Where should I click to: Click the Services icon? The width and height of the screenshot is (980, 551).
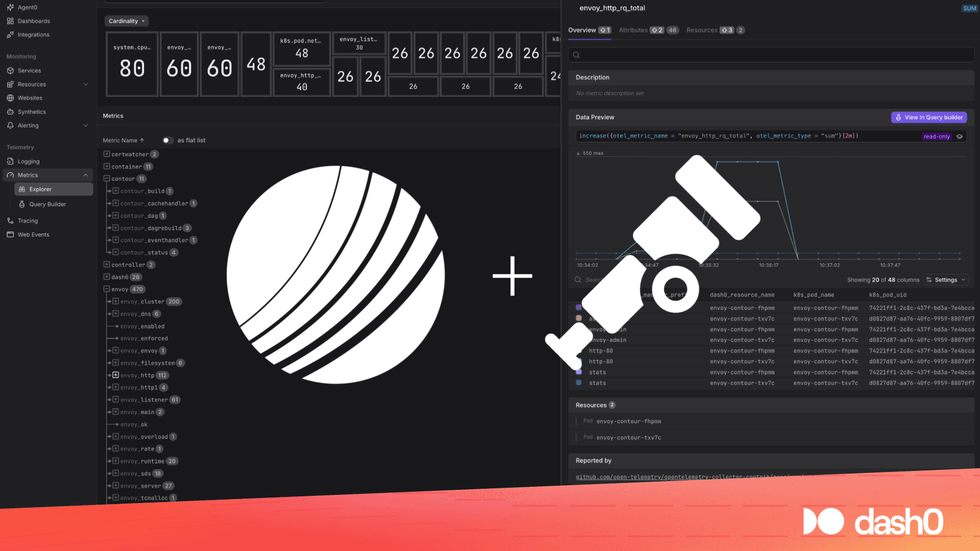point(10,70)
